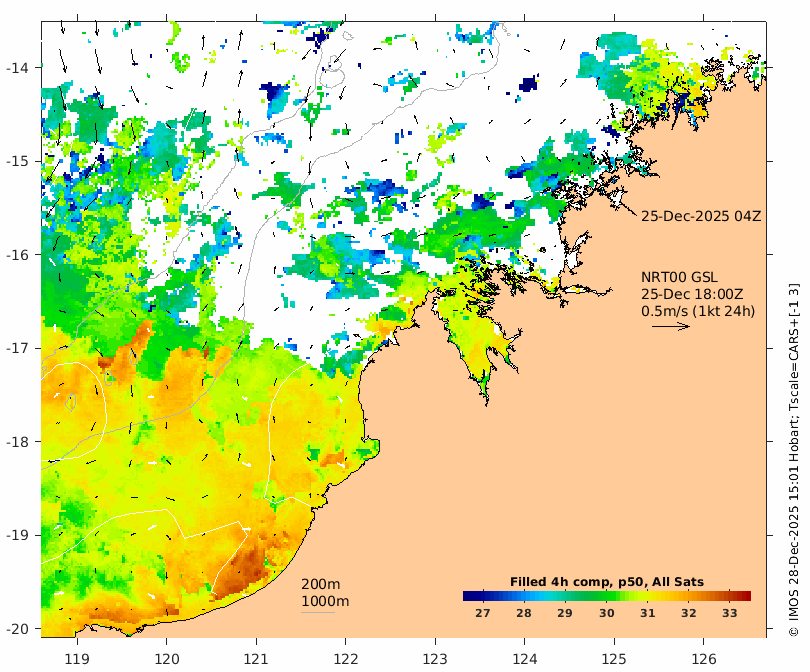Click longitude axis label '120'
This screenshot has width=810, height=672.
[167, 659]
